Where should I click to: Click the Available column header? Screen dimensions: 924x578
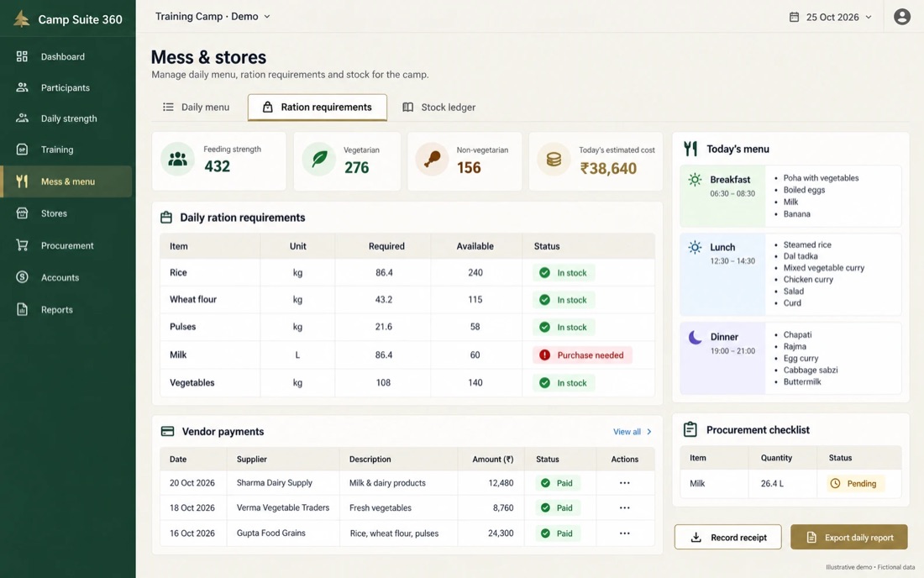pyautogui.click(x=475, y=246)
